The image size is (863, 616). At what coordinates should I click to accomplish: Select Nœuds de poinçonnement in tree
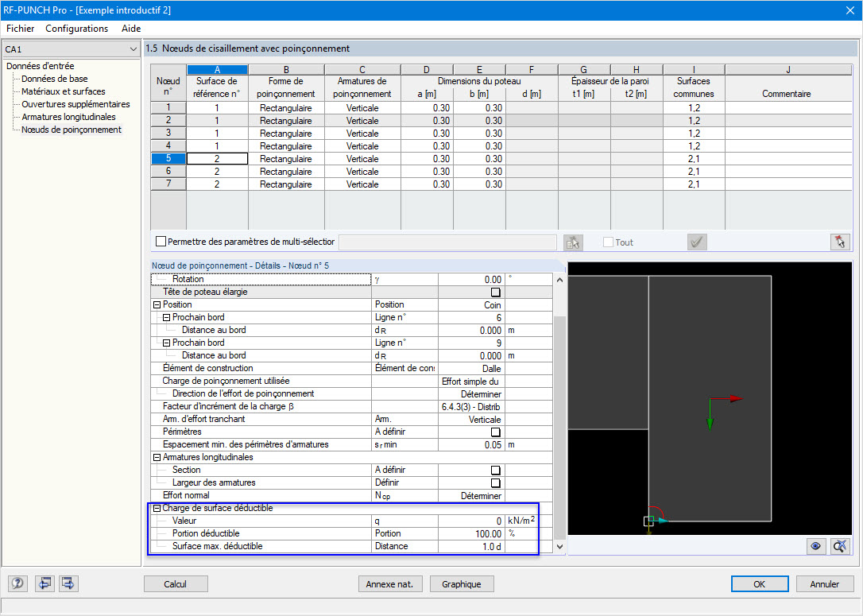[72, 130]
